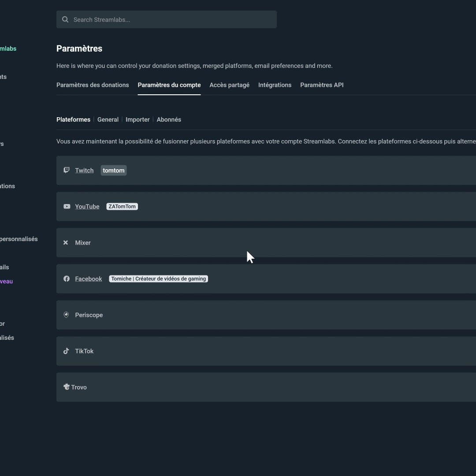This screenshot has height=476, width=476.
Task: Select the Importer sub-tab
Action: point(138,119)
